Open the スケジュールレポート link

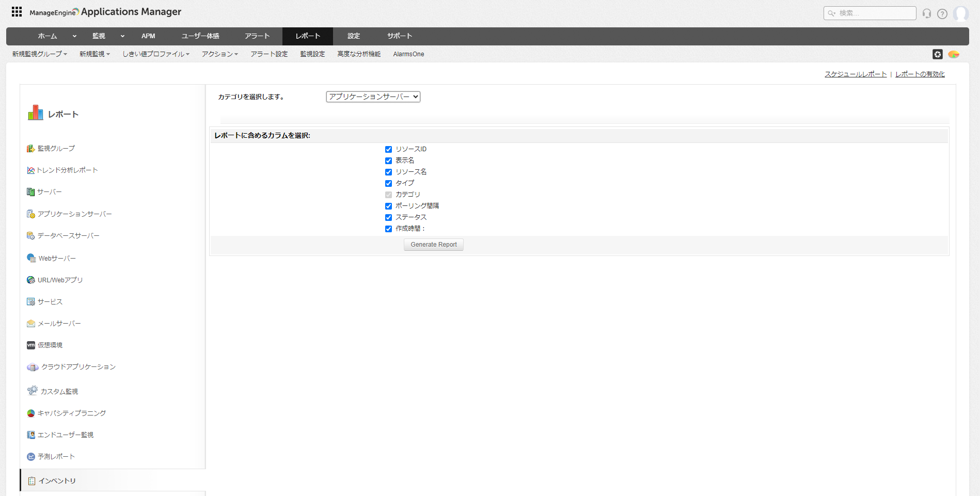click(855, 74)
